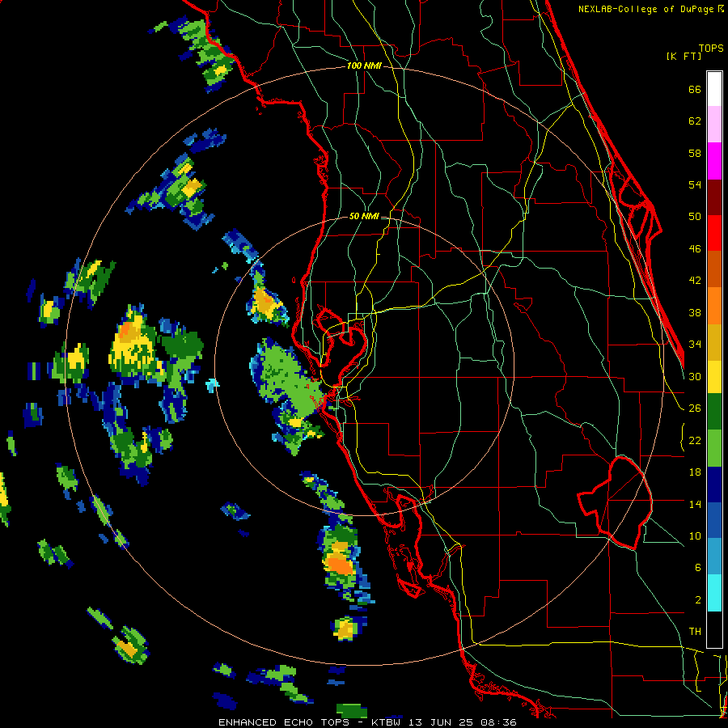Click the 54 legend value

[695, 184]
